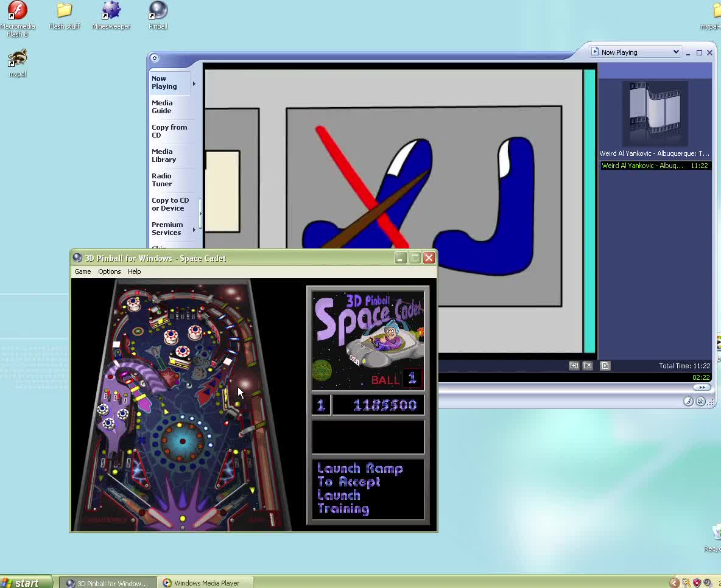
Task: Click the fast forward playback control
Action: point(702,387)
